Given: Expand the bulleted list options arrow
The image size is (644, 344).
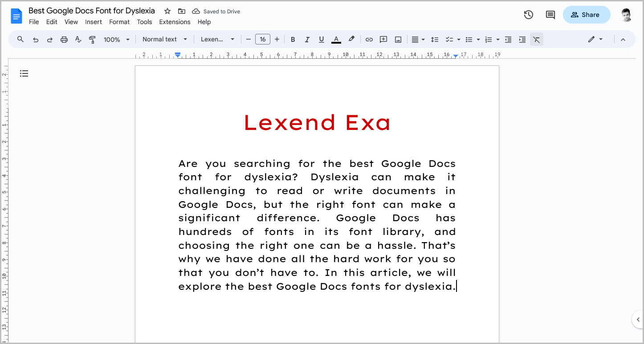Looking at the screenshot, I should 478,40.
